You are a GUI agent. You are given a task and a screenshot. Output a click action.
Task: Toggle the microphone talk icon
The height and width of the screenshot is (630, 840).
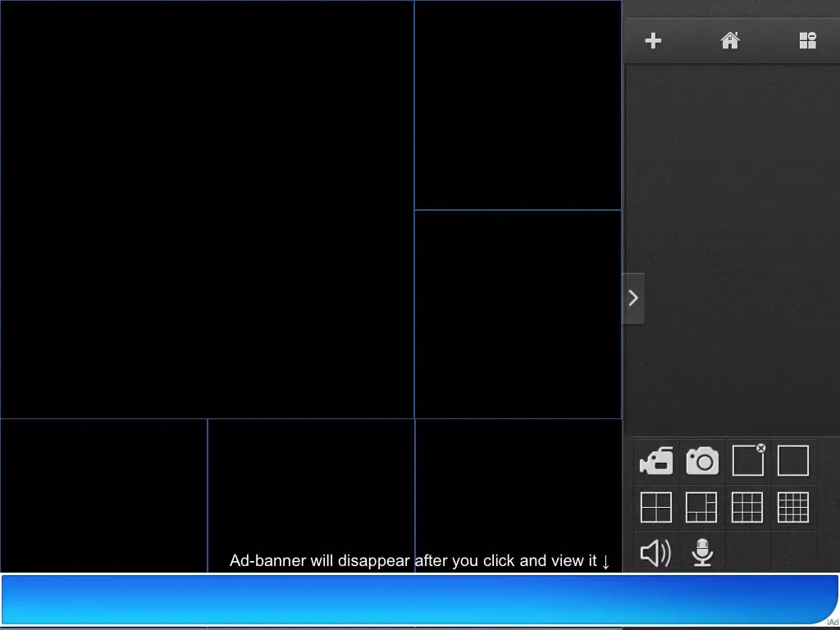tap(702, 553)
